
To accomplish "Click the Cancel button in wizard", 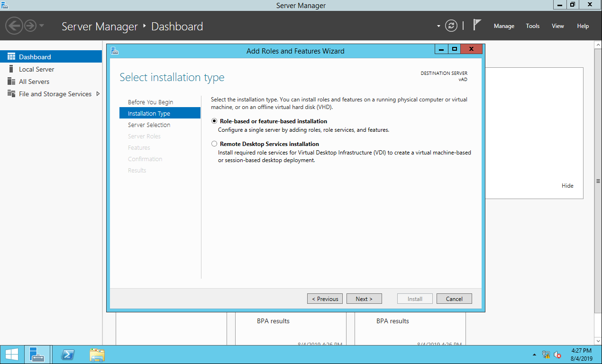I will click(454, 299).
